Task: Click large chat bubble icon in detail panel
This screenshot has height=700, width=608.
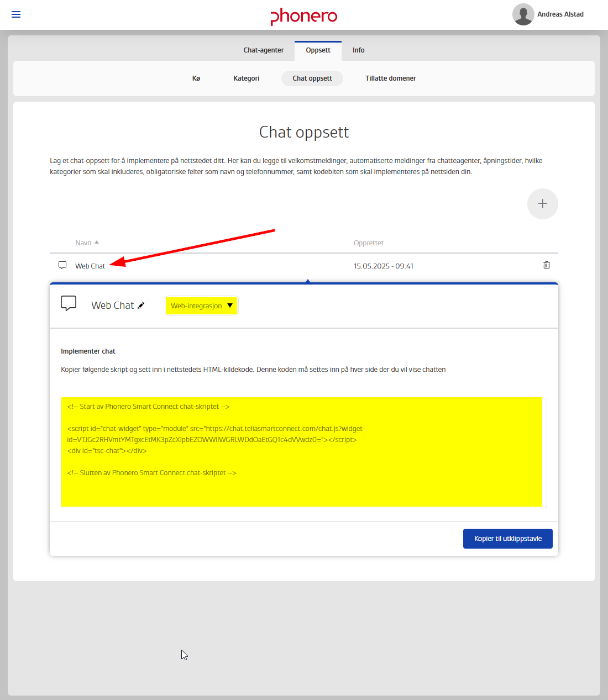Action: [69, 303]
